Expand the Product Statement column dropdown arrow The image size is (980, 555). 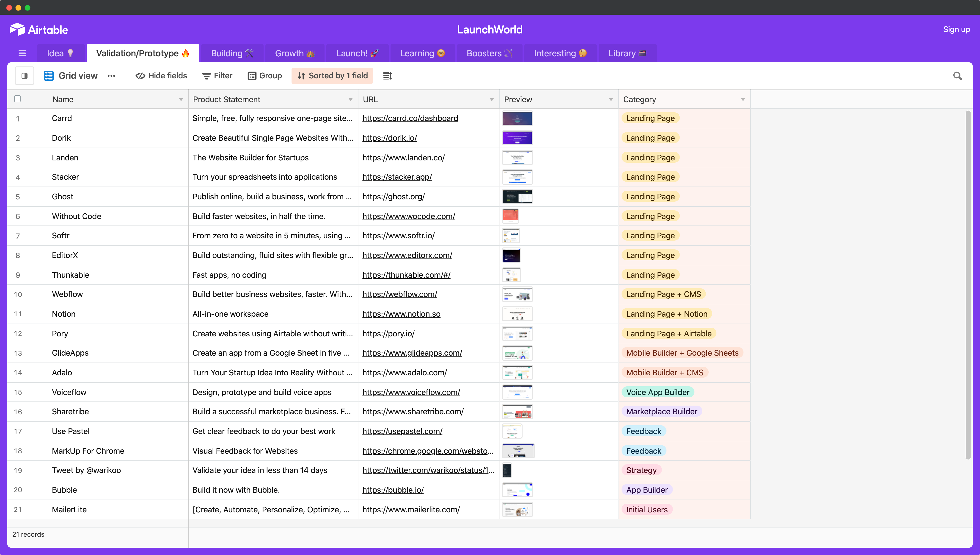(x=351, y=100)
